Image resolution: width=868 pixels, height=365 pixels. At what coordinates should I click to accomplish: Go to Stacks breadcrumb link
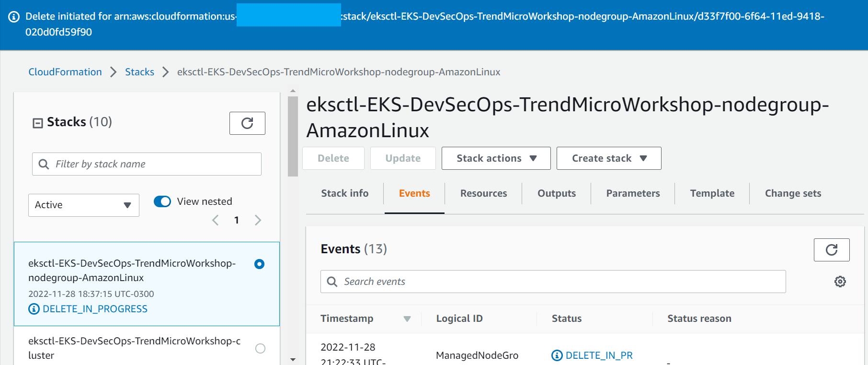[139, 72]
